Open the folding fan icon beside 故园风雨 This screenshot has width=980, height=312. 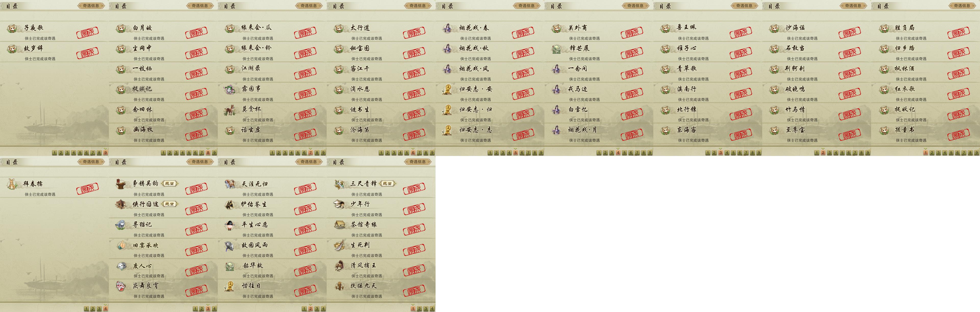click(x=230, y=245)
